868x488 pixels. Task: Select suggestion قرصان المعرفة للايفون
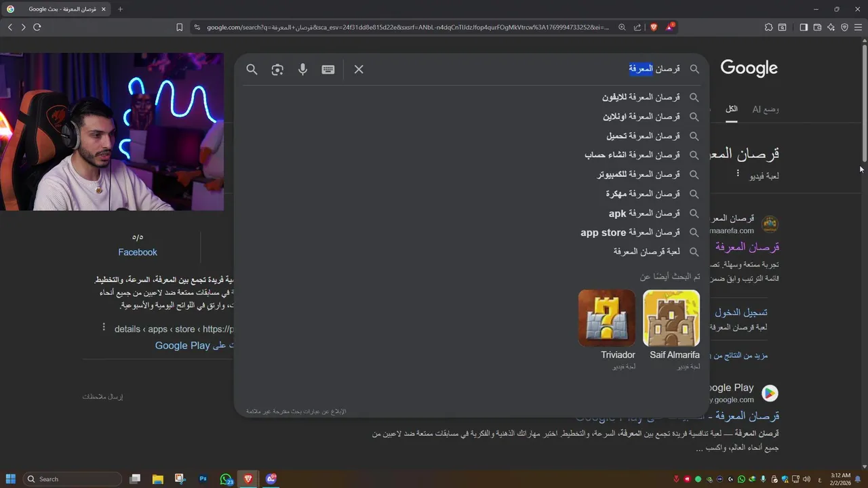[472, 97]
